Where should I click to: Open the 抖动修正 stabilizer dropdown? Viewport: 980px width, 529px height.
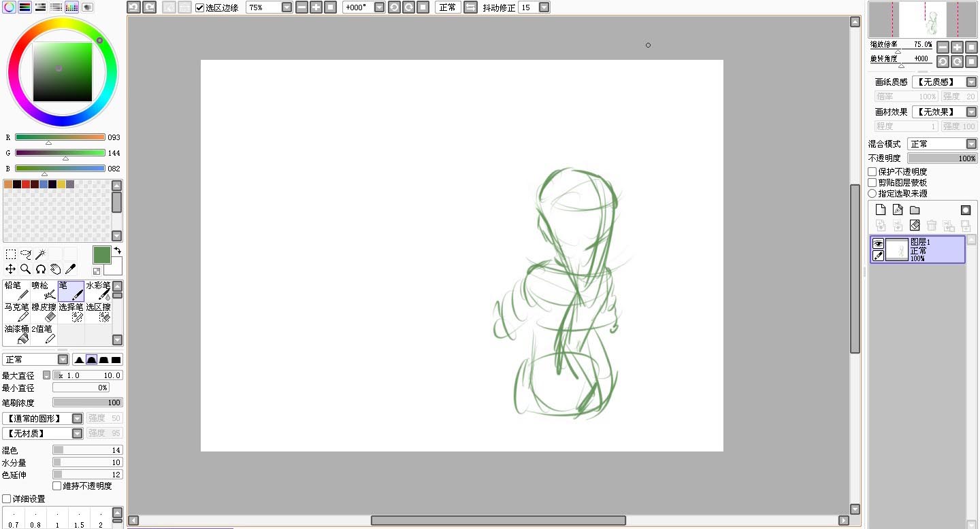coord(544,7)
